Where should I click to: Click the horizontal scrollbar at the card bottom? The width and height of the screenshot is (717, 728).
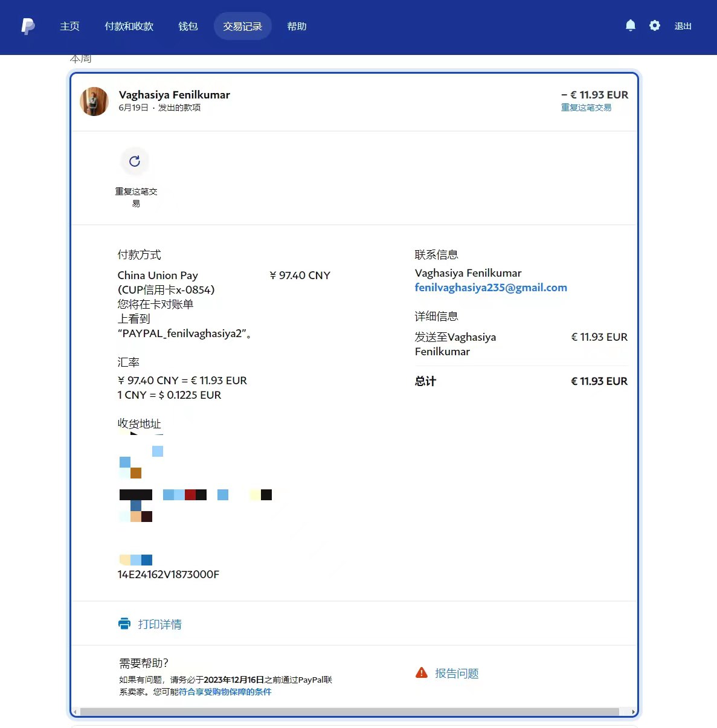click(349, 712)
